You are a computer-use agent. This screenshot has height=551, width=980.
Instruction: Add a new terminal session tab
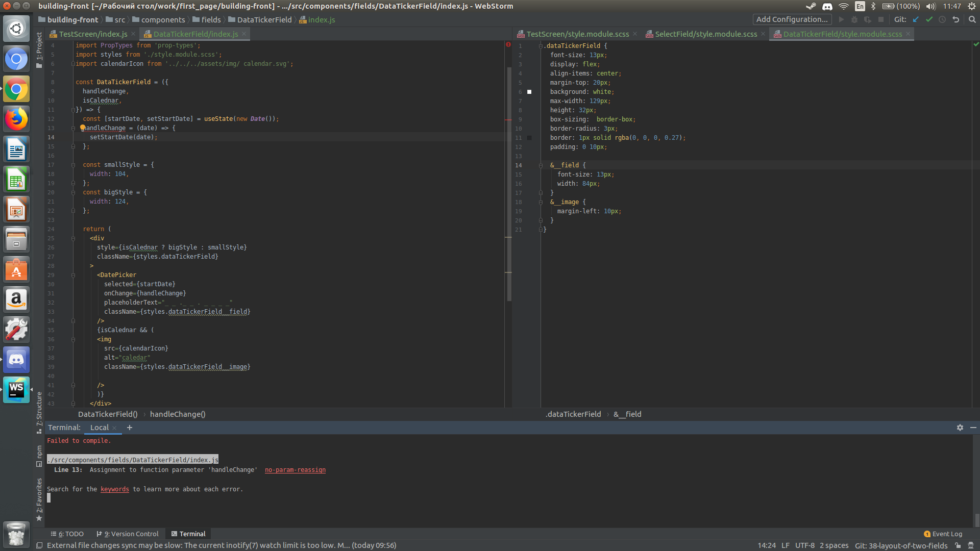click(130, 428)
